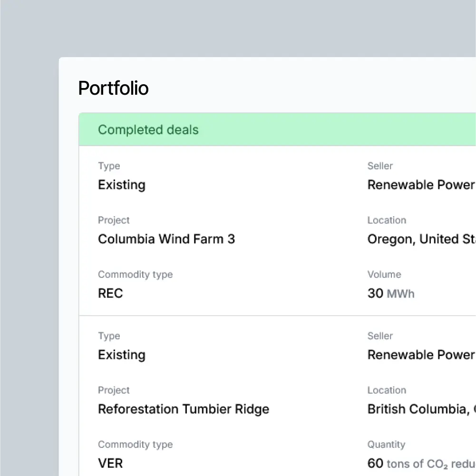Click the Quantity field label

tap(387, 445)
